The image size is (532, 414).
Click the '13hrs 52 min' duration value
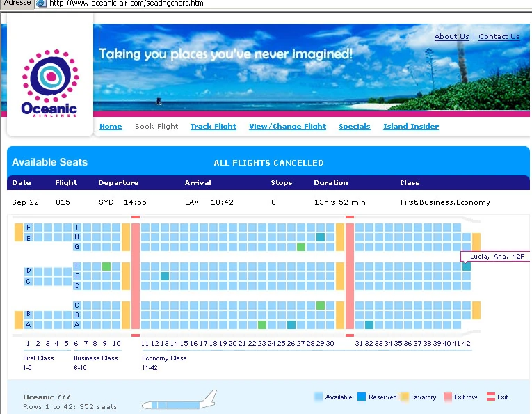[x=340, y=202]
